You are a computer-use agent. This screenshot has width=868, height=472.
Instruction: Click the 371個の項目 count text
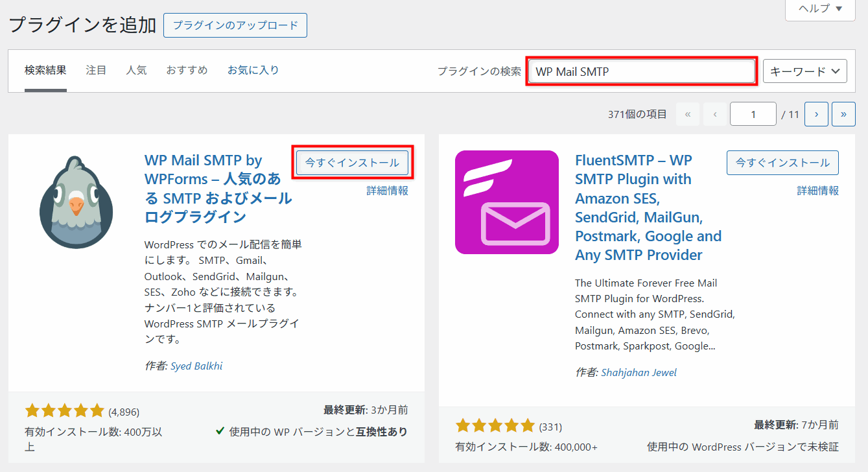[637, 114]
